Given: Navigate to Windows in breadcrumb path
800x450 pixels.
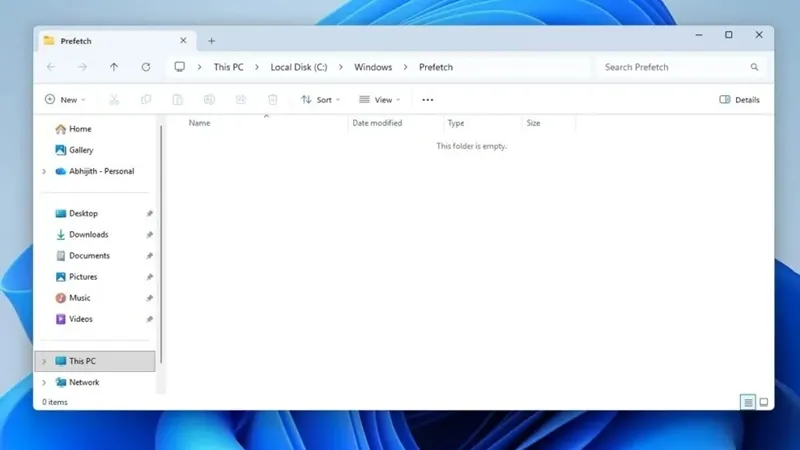Looking at the screenshot, I should click(x=373, y=67).
